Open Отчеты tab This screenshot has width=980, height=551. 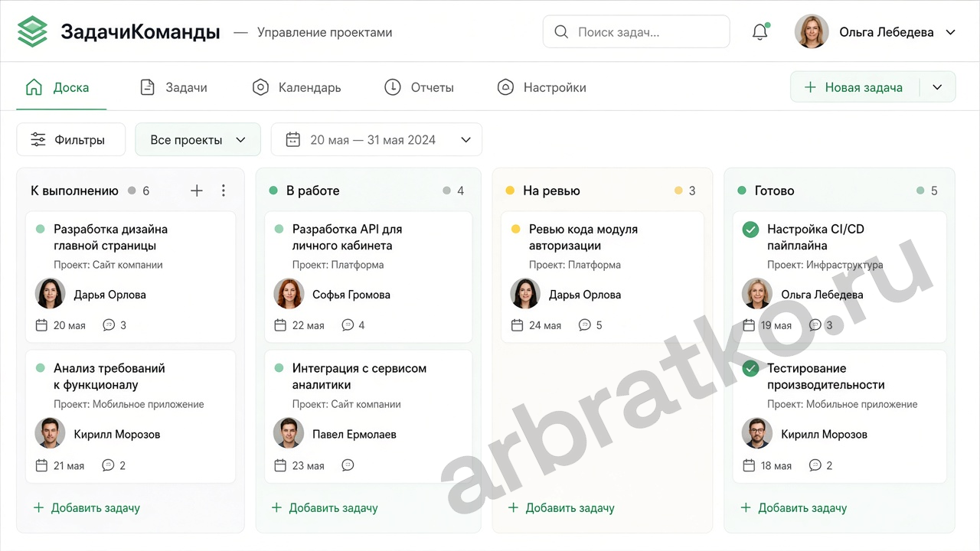[x=419, y=87]
